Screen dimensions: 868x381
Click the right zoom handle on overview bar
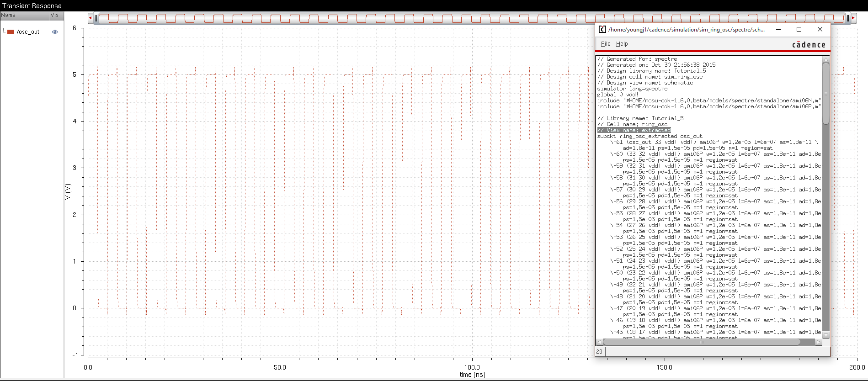848,18
